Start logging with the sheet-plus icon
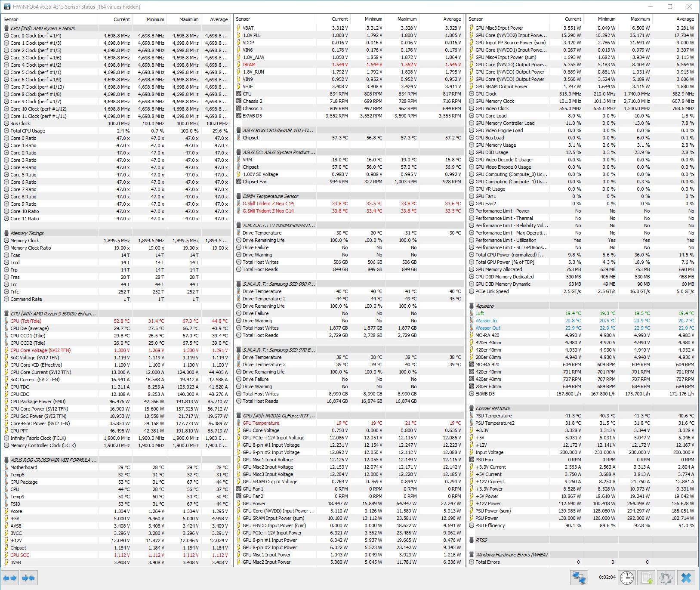 click(647, 578)
